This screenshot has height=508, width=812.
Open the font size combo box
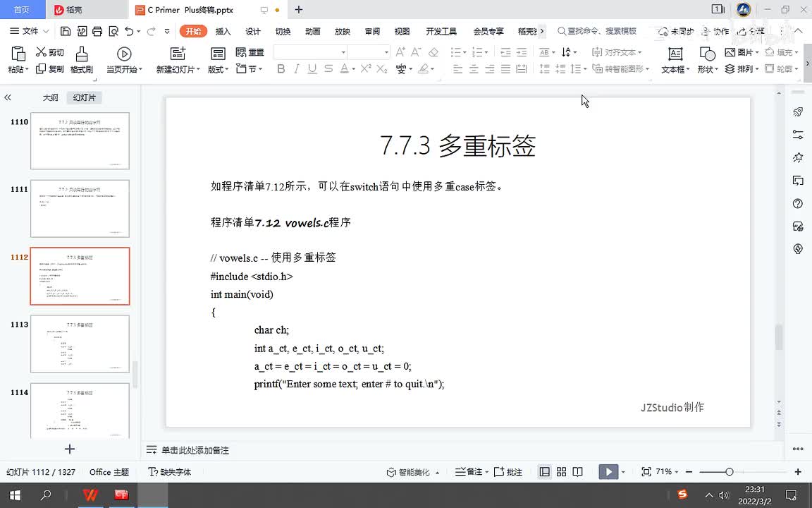pos(368,52)
